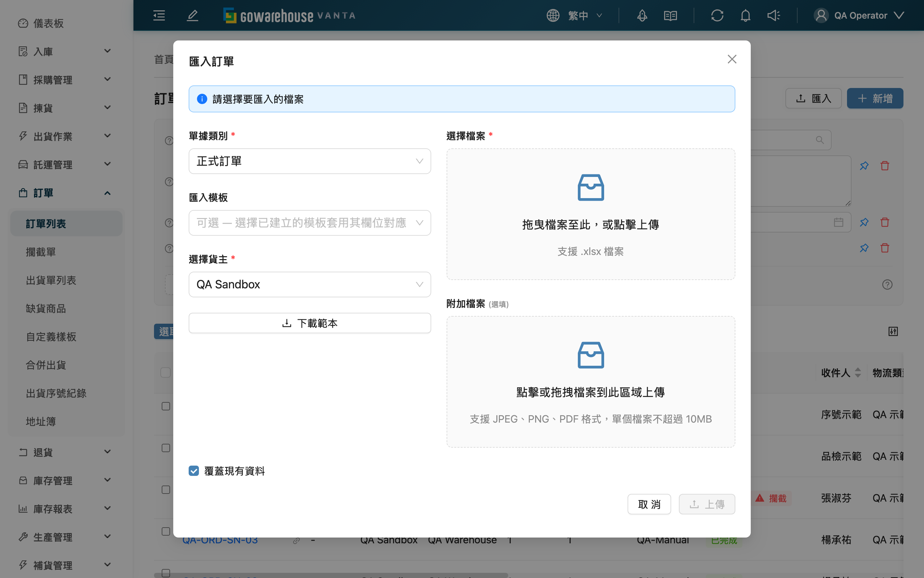Viewport: 924px width, 578px height.
Task: Uncheck 覆蓋現有資料 checkbox
Action: 193,470
